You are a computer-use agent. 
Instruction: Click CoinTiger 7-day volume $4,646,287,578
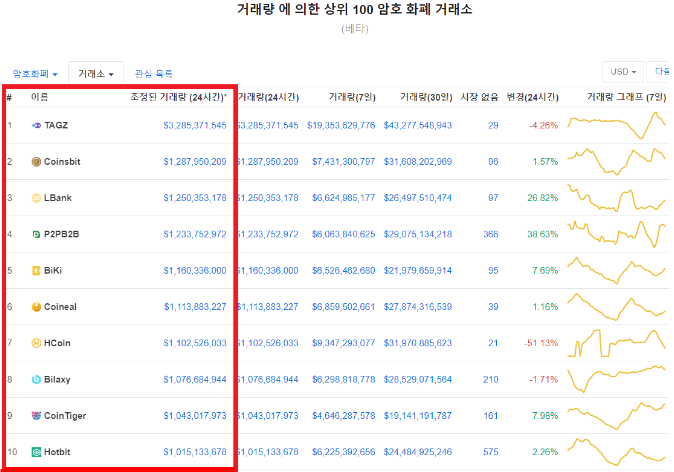pos(343,416)
